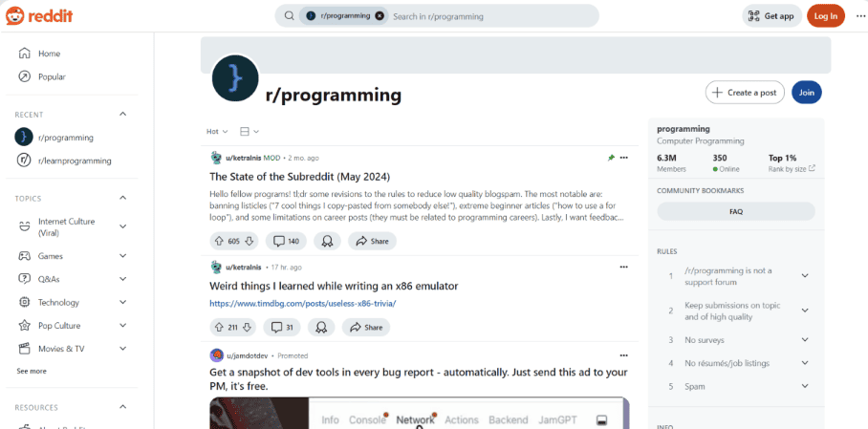
Task: Click the Get app button
Action: point(771,16)
